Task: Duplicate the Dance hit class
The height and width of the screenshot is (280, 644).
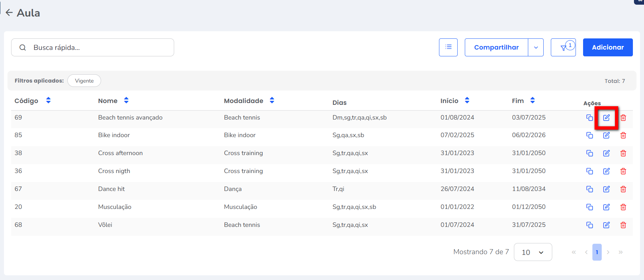Action: click(x=590, y=189)
